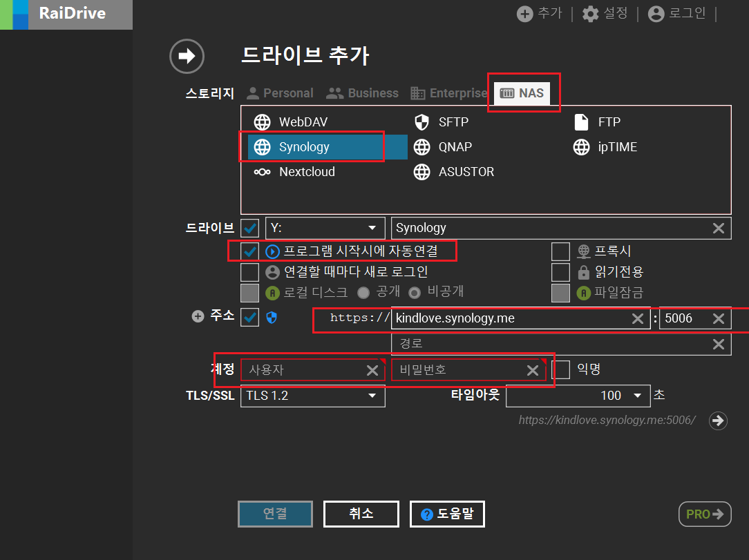Click the RaiDrive logo icon
Screen dimensions: 749x560
pyautogui.click(x=15, y=15)
